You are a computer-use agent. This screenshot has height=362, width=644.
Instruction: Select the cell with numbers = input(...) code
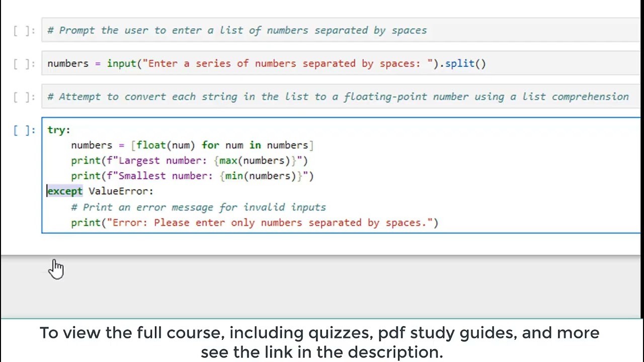click(341, 63)
